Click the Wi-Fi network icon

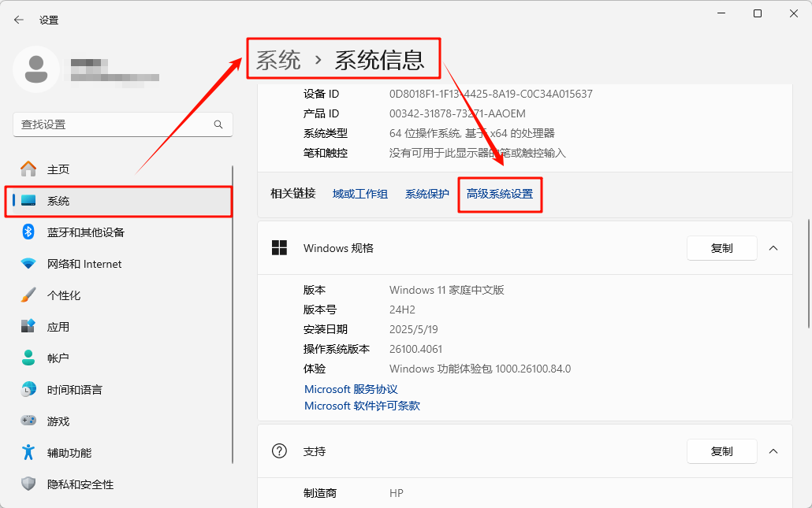28,263
